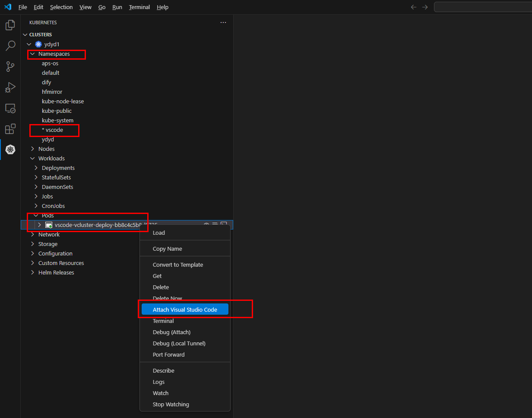Open the Extensions view icon

tap(10, 129)
